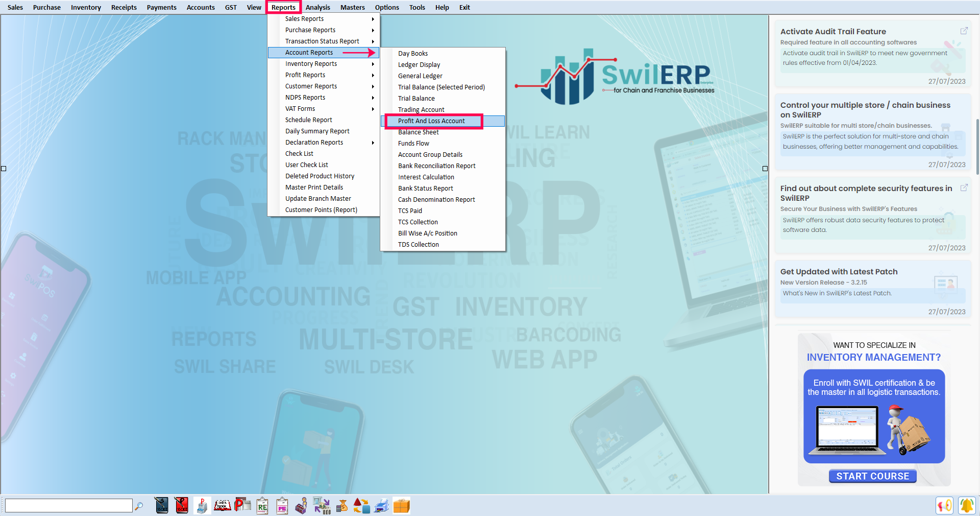Click the Exit menu item
This screenshot has height=516, width=980.
[464, 7]
